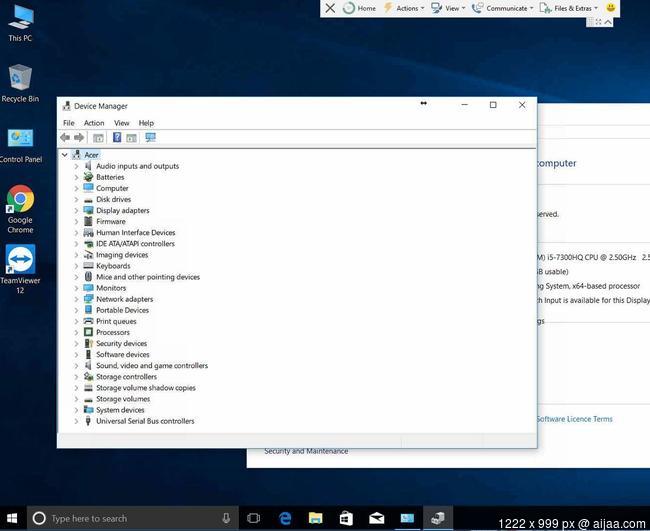The height and width of the screenshot is (531, 650).
Task: Expand Sound, video and game controllers
Action: [x=76, y=366]
